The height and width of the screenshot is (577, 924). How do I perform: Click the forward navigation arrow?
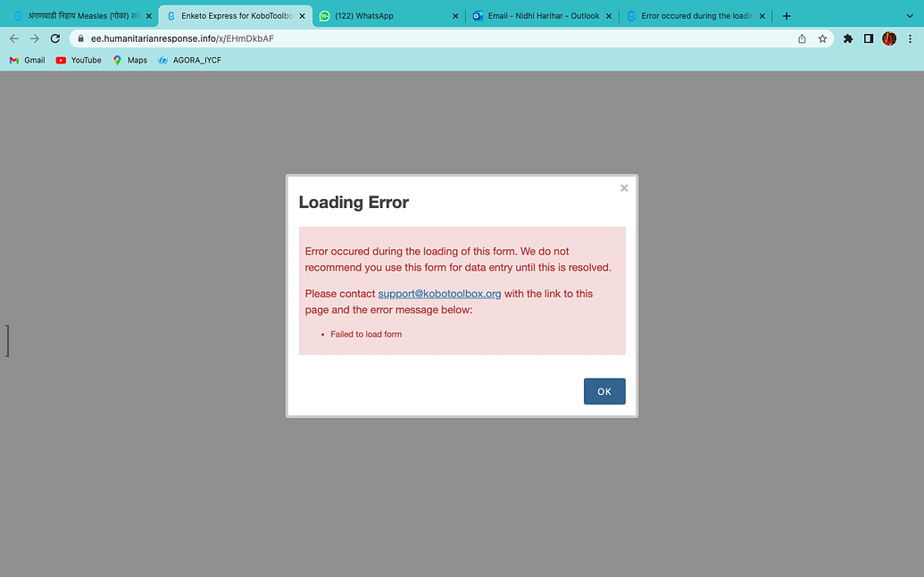click(x=34, y=38)
